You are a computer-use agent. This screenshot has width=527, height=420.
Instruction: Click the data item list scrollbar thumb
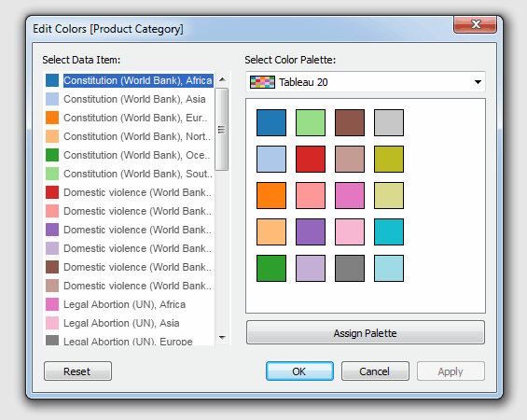(x=222, y=130)
